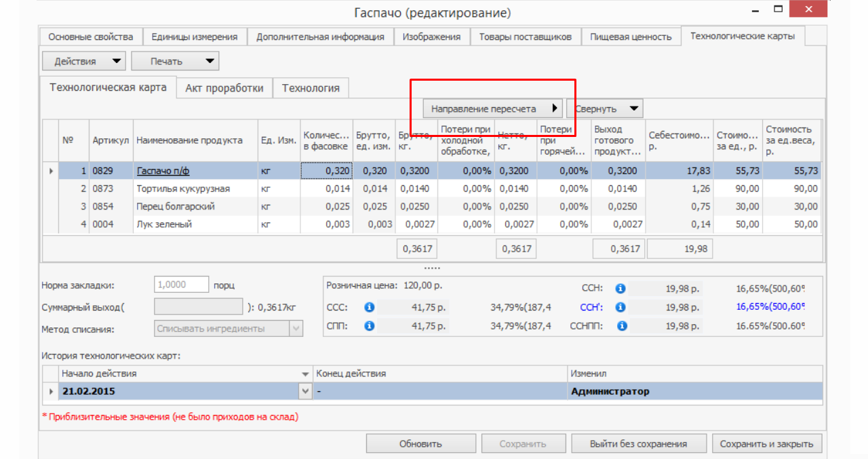Open the date dropdown for 21.02.2015

[x=305, y=391]
